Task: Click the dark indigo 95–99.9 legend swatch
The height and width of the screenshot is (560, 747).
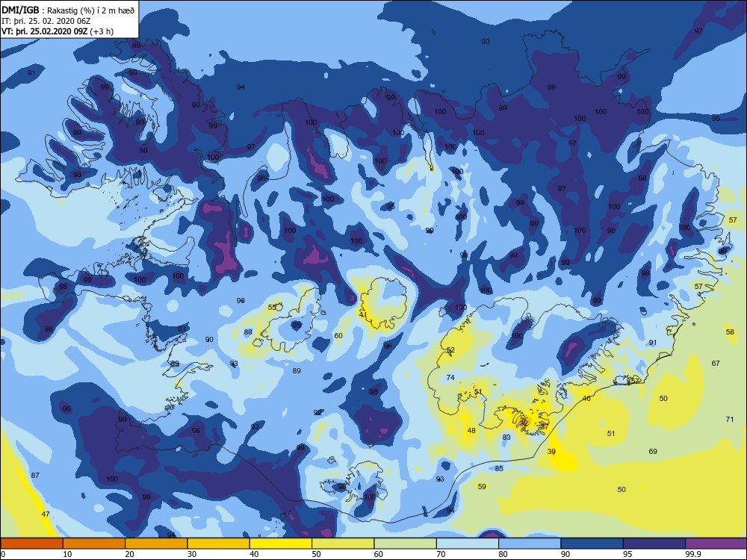Action: coord(654,544)
